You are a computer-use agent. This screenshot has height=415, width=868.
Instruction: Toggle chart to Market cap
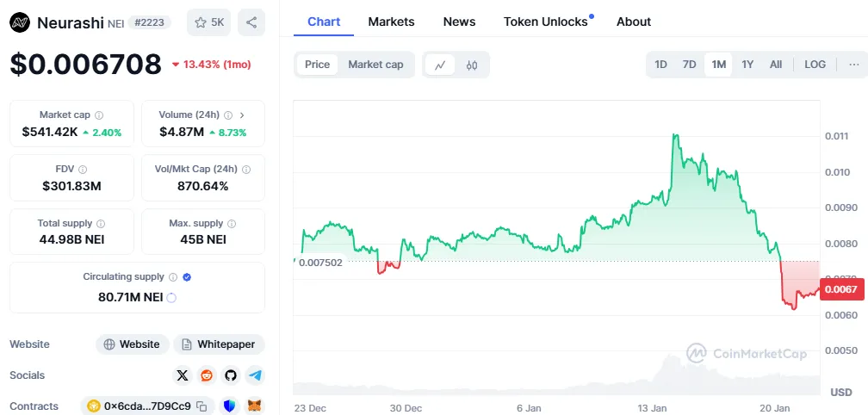(x=375, y=65)
